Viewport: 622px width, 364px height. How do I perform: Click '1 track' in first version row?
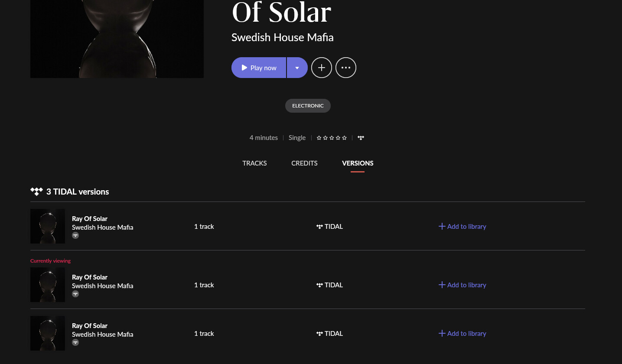[x=204, y=226]
